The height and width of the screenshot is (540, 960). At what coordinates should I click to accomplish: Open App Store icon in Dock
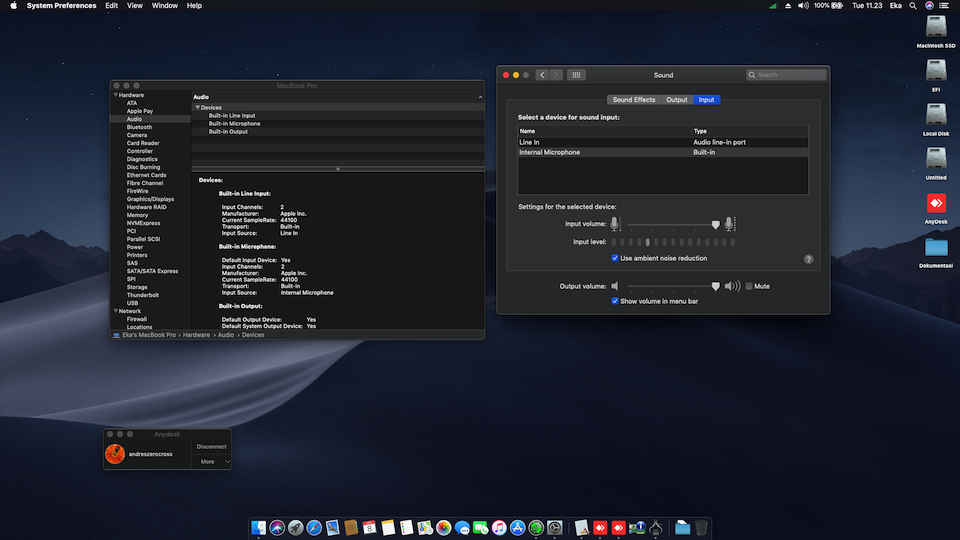517,527
